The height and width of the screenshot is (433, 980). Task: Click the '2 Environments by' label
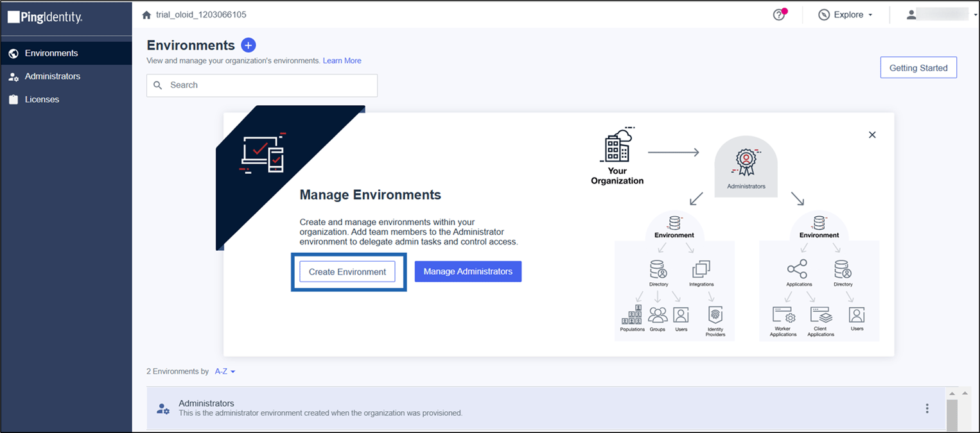(178, 371)
